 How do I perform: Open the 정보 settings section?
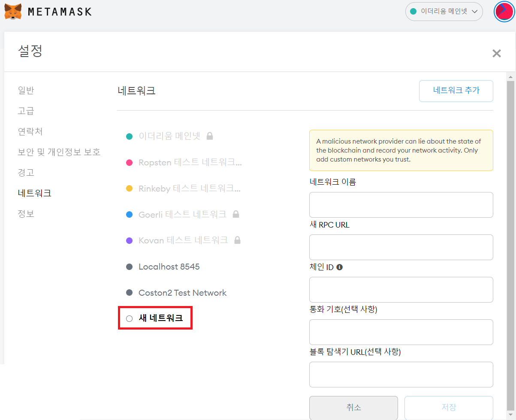[x=26, y=214]
